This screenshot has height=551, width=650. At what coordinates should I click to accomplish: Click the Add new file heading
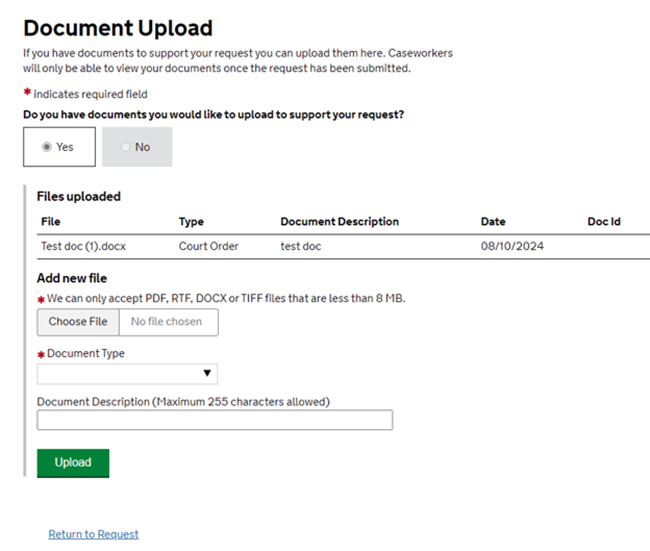click(x=72, y=278)
